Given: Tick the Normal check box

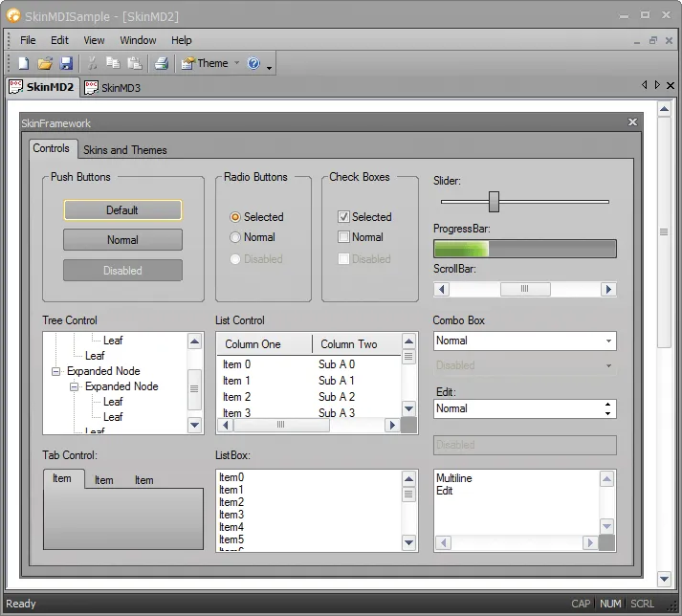Looking at the screenshot, I should [361, 237].
